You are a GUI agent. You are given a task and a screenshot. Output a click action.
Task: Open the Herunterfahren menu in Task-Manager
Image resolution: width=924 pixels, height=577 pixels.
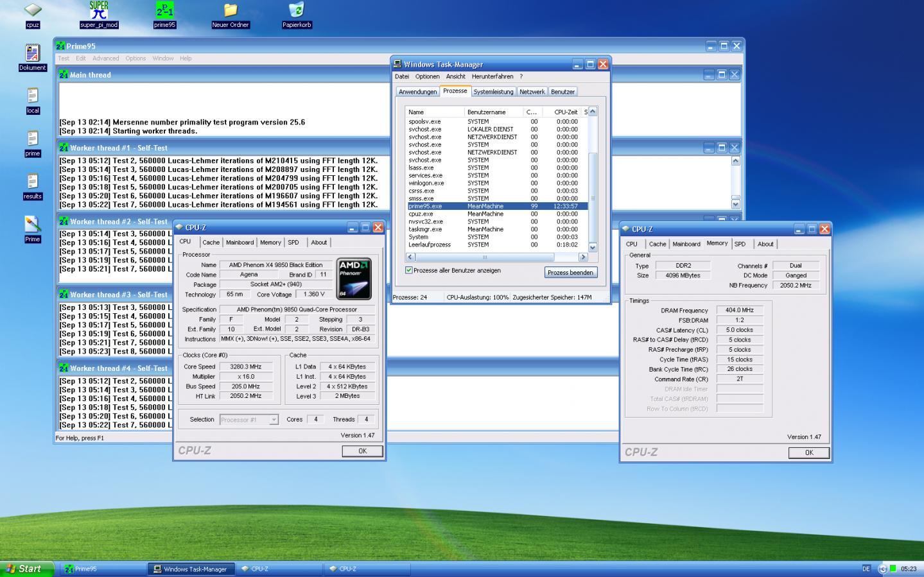(x=493, y=76)
